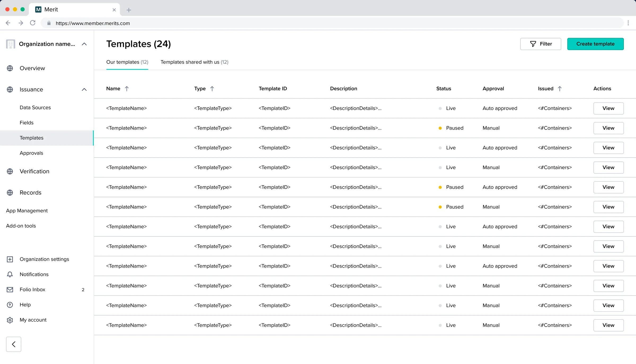Click the Description column header
The width and height of the screenshot is (636, 364).
(x=343, y=89)
